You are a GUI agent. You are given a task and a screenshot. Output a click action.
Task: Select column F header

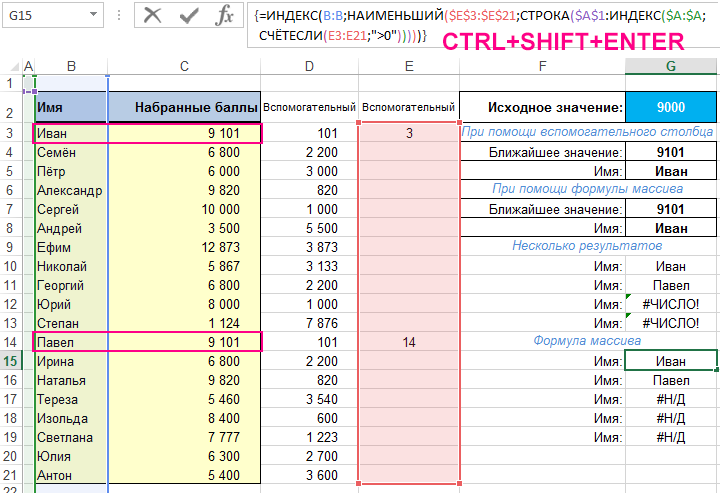(x=542, y=66)
